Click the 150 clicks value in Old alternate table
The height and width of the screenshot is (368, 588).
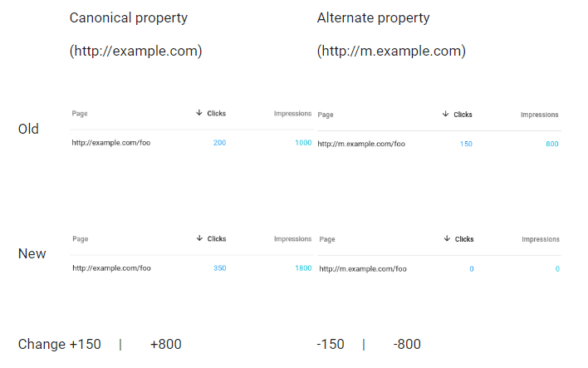(466, 144)
